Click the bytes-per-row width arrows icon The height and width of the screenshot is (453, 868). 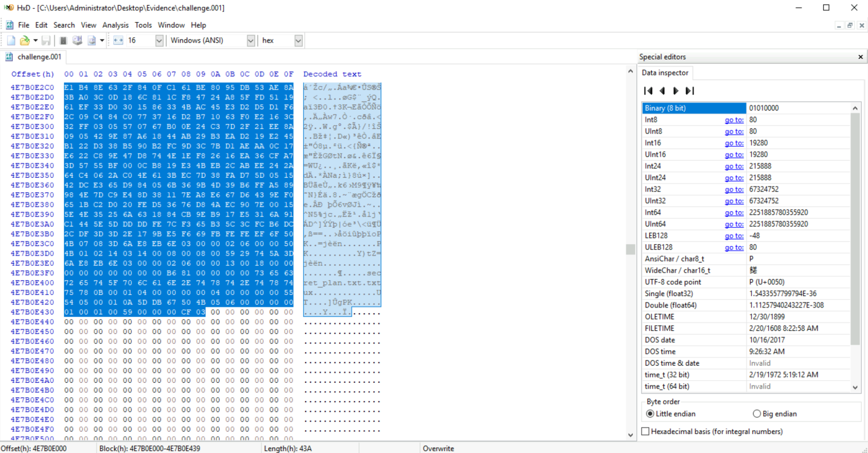pyautogui.click(x=118, y=40)
